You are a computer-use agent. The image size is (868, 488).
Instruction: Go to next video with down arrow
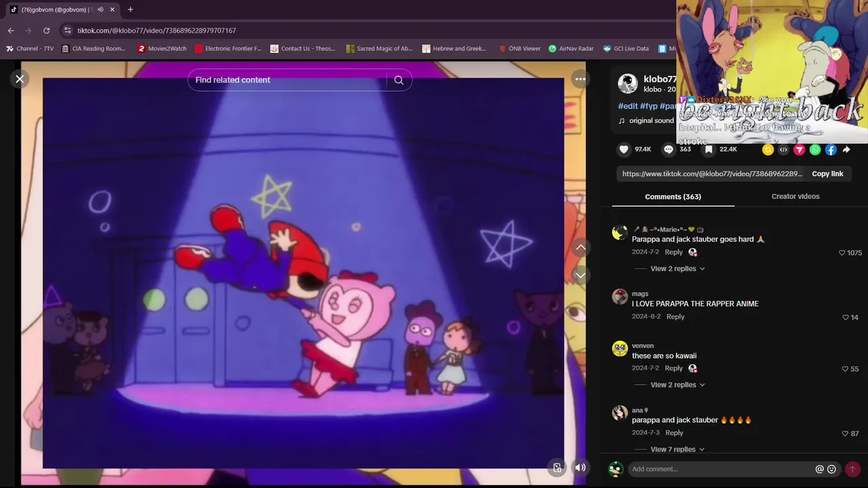(580, 275)
